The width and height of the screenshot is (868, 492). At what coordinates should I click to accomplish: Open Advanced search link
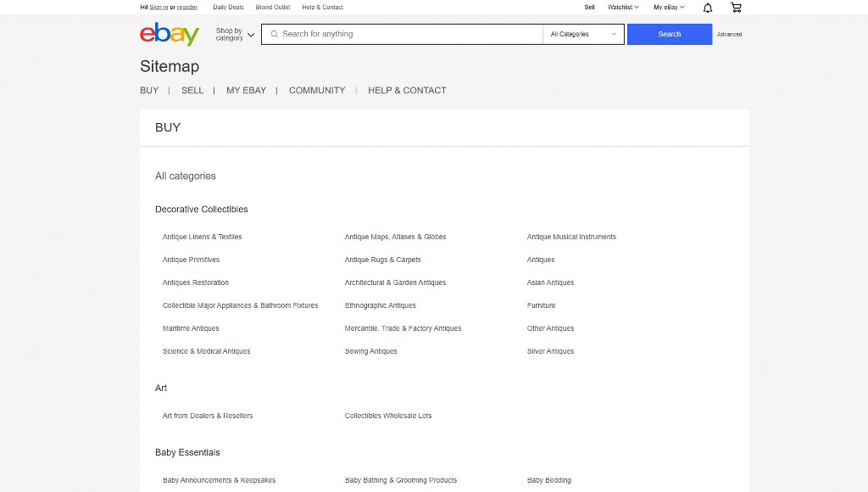tap(729, 34)
